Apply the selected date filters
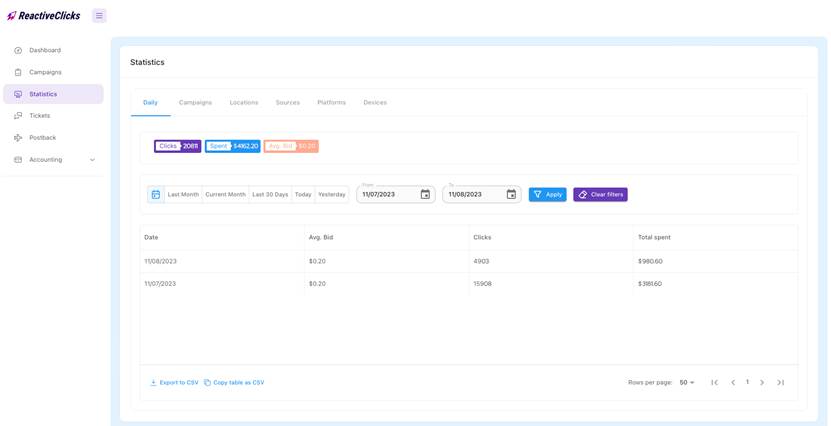Screen dimensions: 831x426 tap(547, 194)
